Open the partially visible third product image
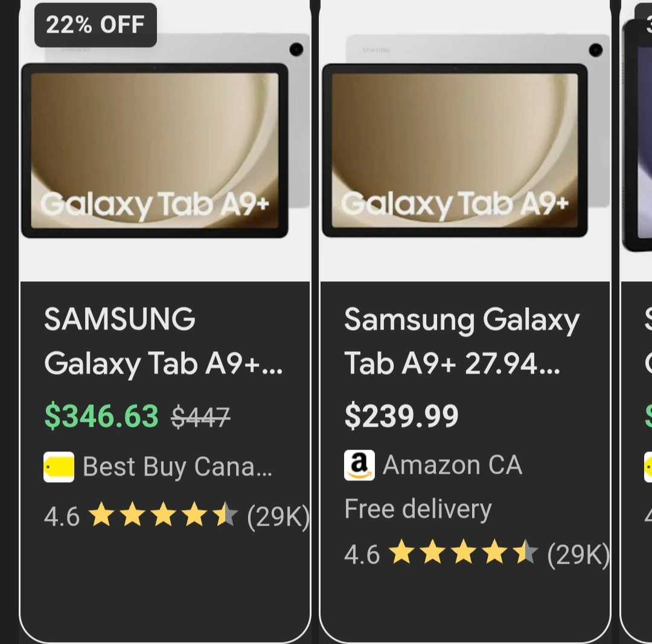 pyautogui.click(x=638, y=139)
